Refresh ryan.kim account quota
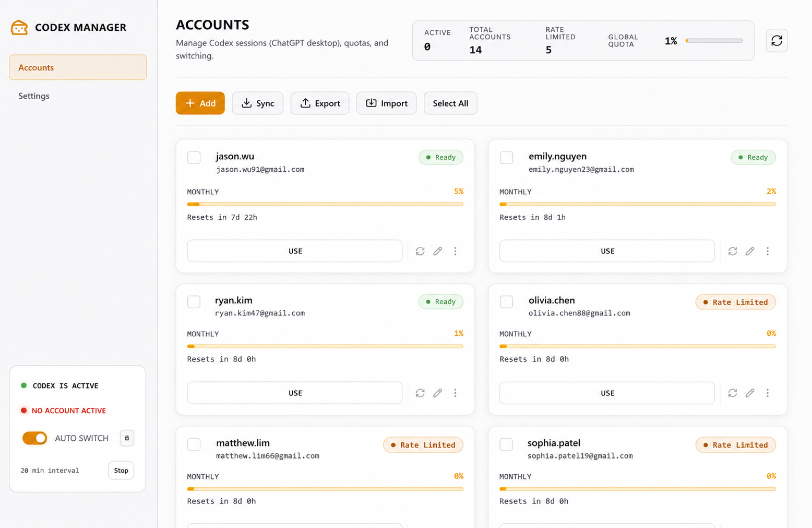The width and height of the screenshot is (812, 528). point(420,393)
